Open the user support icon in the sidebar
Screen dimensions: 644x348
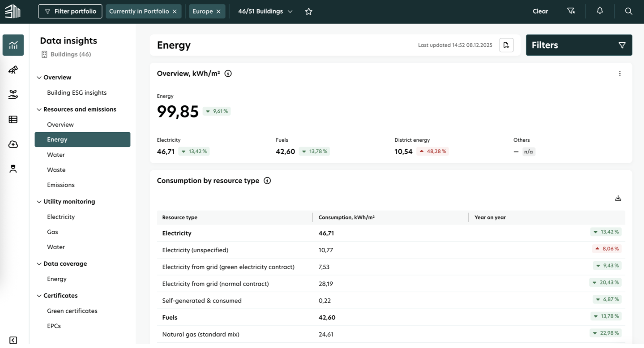13,168
